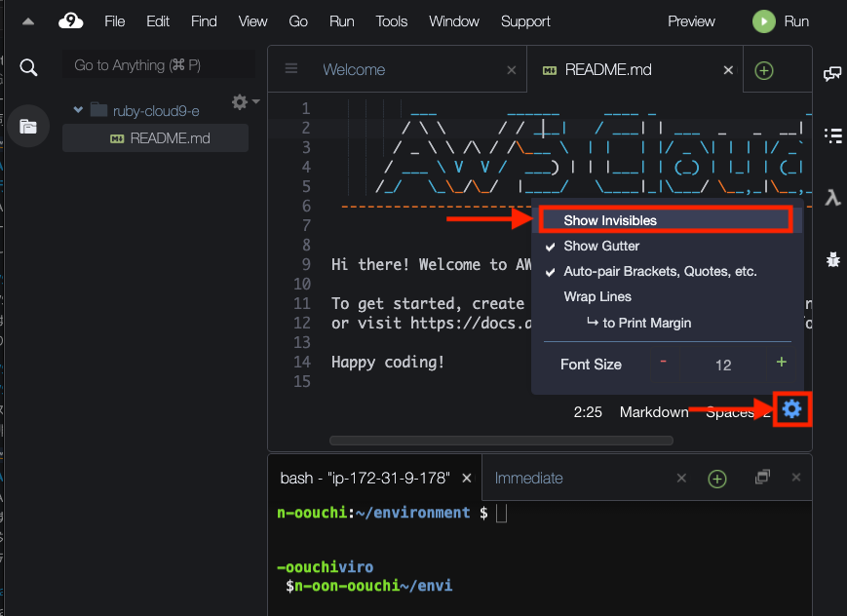
Task: Add a new terminal tab with plus icon
Action: [x=716, y=479]
